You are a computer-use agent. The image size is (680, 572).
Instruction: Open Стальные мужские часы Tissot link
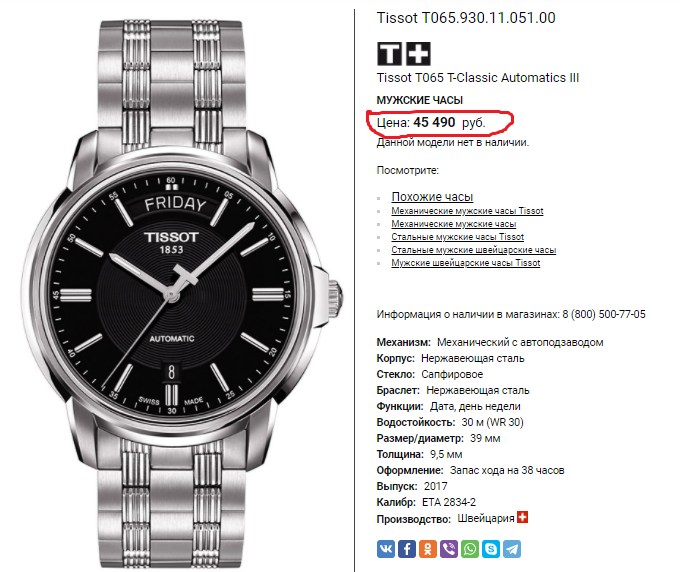click(458, 237)
